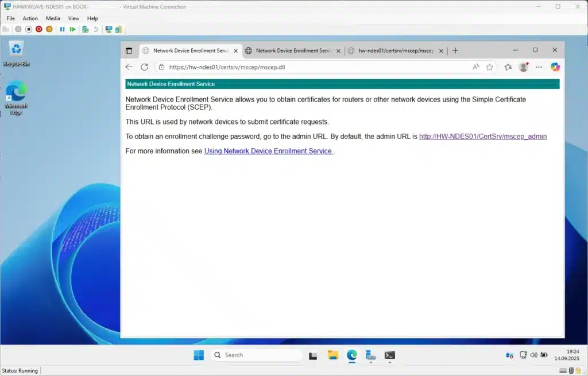The width and height of the screenshot is (588, 376).
Task: Click the orange Save VM state icon
Action: (x=49, y=29)
